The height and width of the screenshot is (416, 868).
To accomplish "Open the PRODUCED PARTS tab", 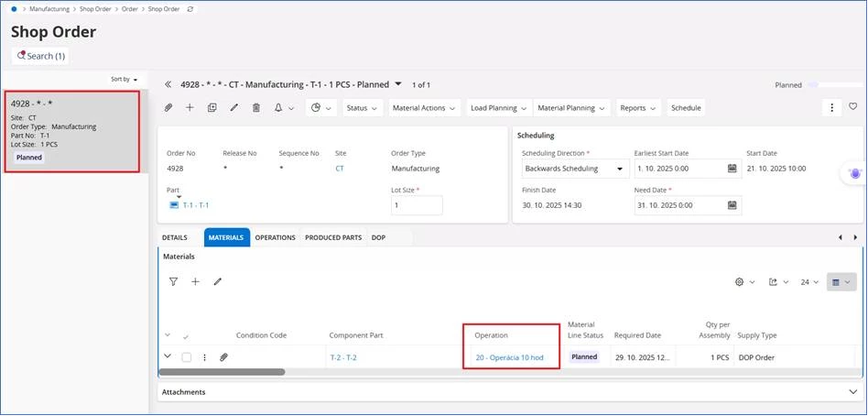I will click(x=333, y=237).
